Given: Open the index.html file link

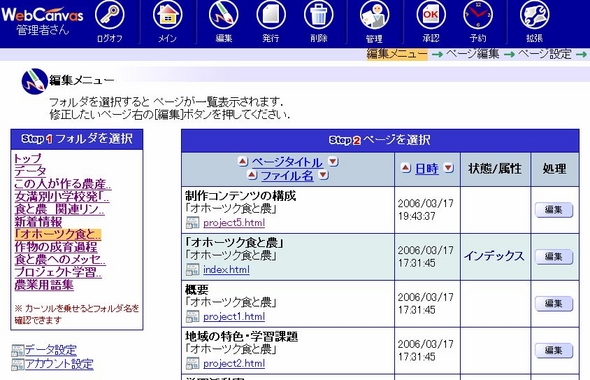Looking at the screenshot, I should point(227,270).
